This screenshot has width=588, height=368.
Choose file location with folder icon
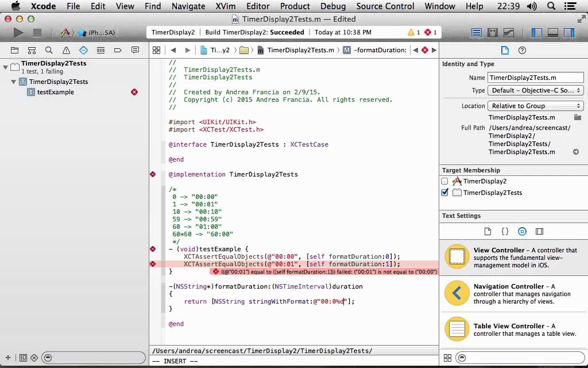pos(578,117)
